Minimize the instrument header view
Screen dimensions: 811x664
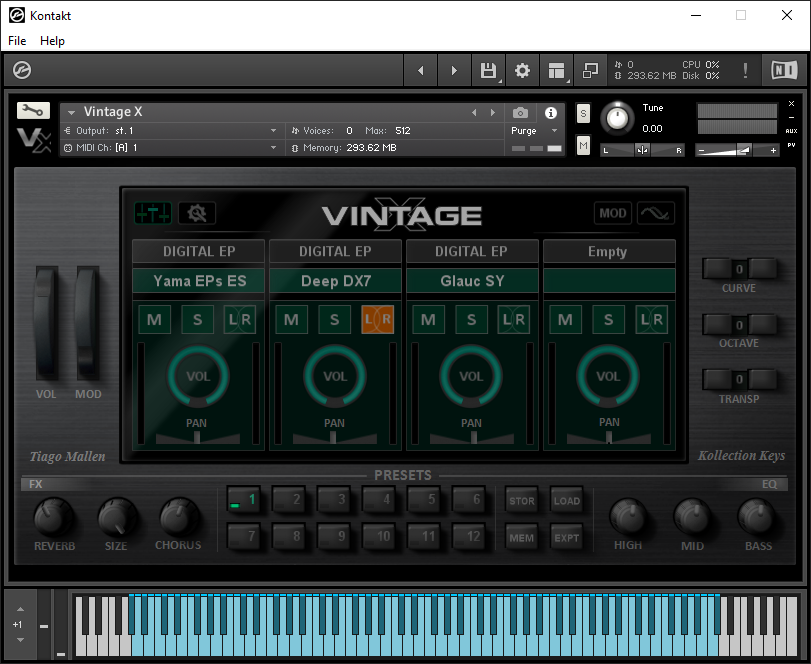tap(791, 117)
